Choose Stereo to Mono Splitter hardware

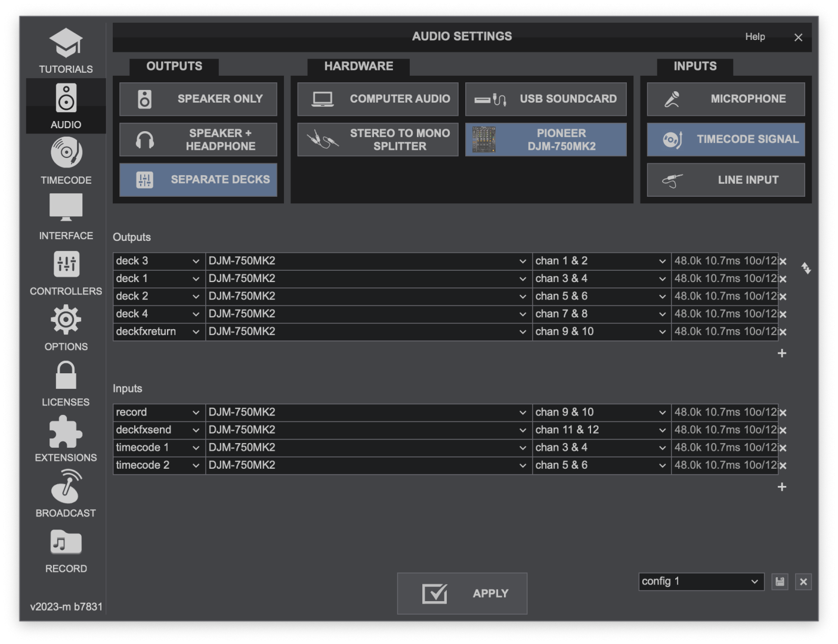(x=378, y=140)
